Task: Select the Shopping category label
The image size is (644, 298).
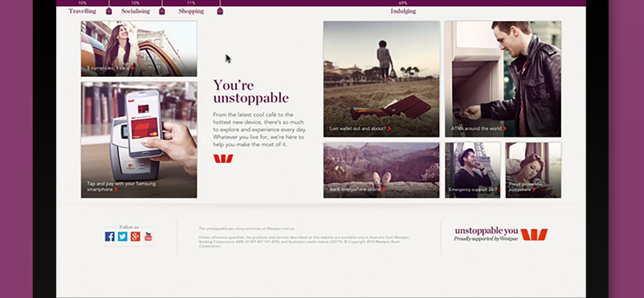Action: tap(191, 11)
